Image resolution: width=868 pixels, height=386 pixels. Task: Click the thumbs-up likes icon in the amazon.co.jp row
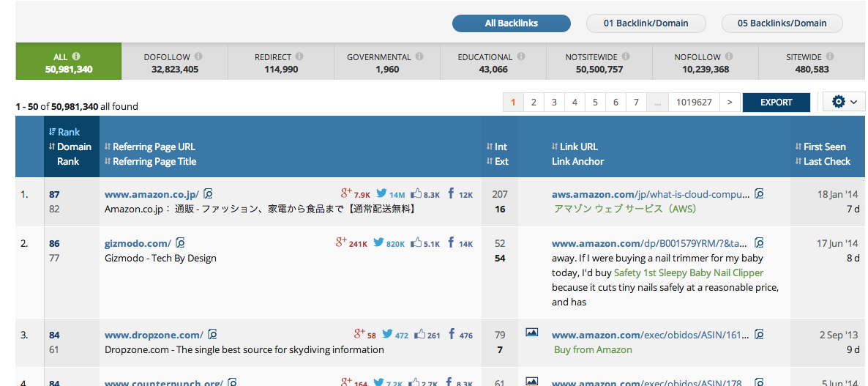(416, 194)
